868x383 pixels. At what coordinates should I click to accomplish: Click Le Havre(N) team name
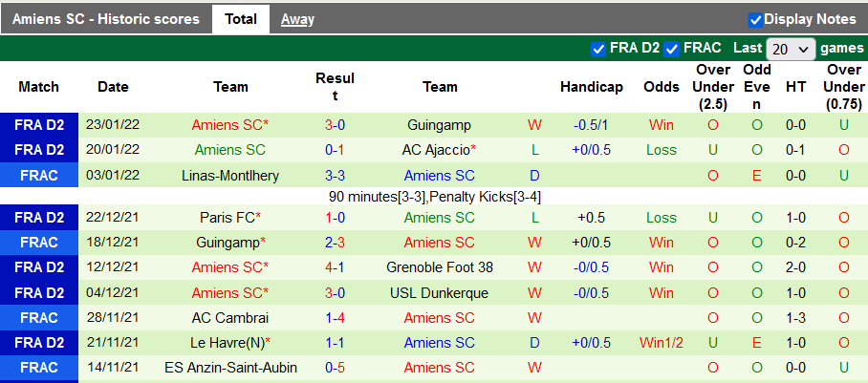click(x=228, y=343)
